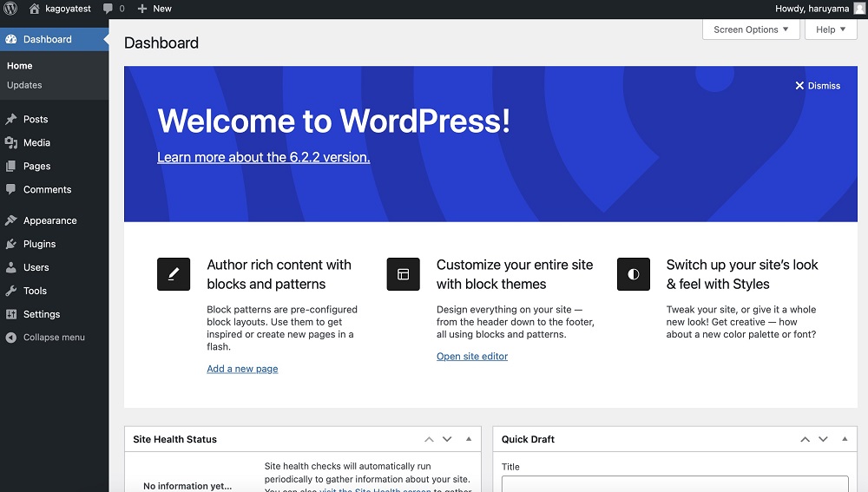Open Media library icon in sidebar

tap(11, 143)
